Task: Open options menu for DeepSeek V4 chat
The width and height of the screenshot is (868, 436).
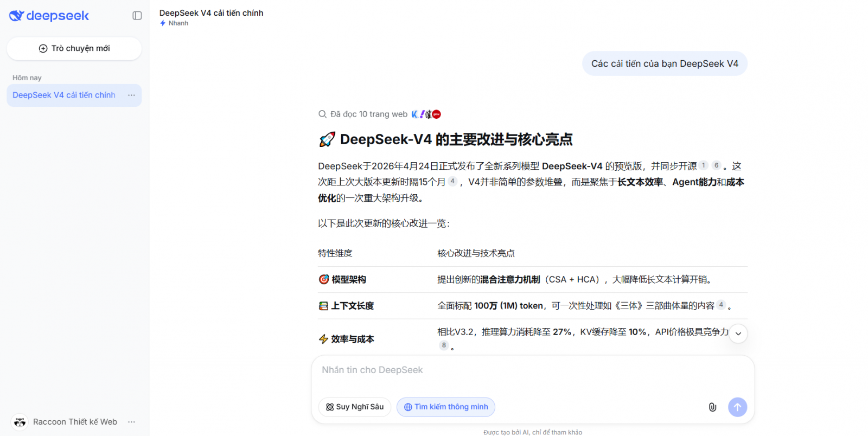Action: (x=131, y=95)
